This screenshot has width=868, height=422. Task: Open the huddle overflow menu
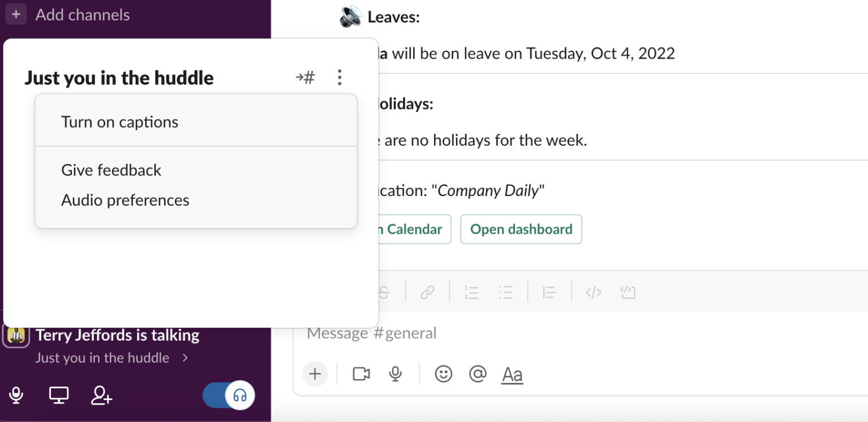340,77
